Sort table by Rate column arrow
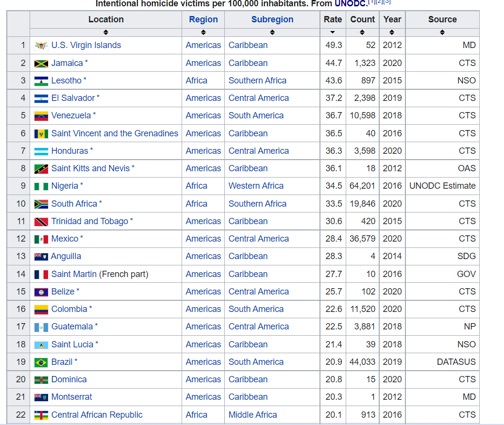 pos(333,32)
